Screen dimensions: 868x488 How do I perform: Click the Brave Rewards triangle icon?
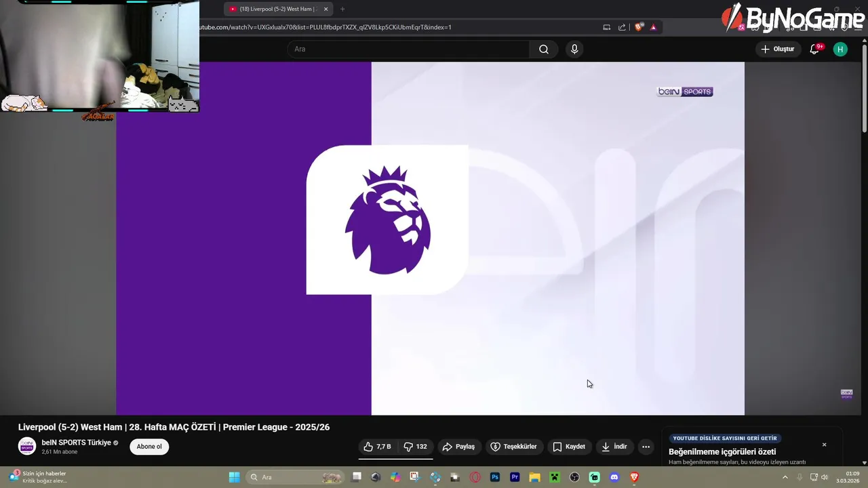coord(653,27)
